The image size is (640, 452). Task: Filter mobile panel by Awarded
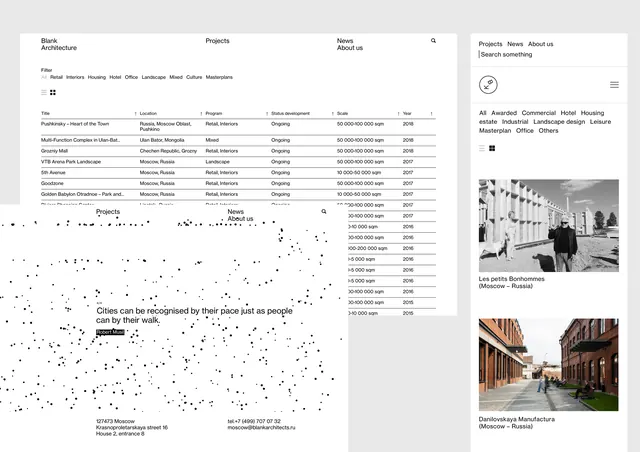504,113
